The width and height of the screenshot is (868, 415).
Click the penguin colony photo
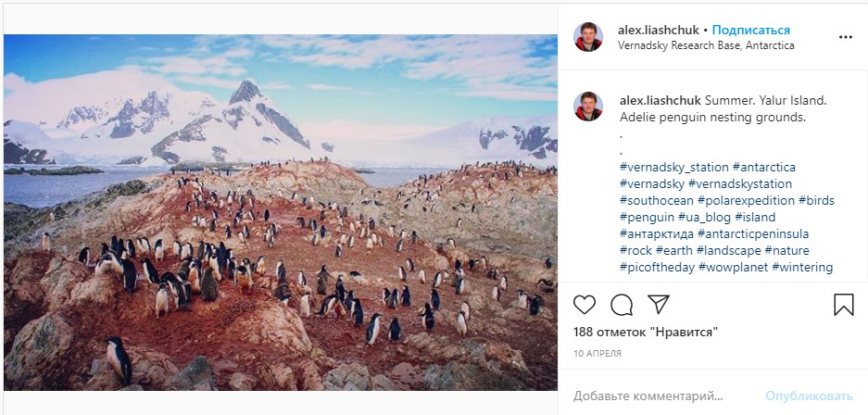point(281,212)
